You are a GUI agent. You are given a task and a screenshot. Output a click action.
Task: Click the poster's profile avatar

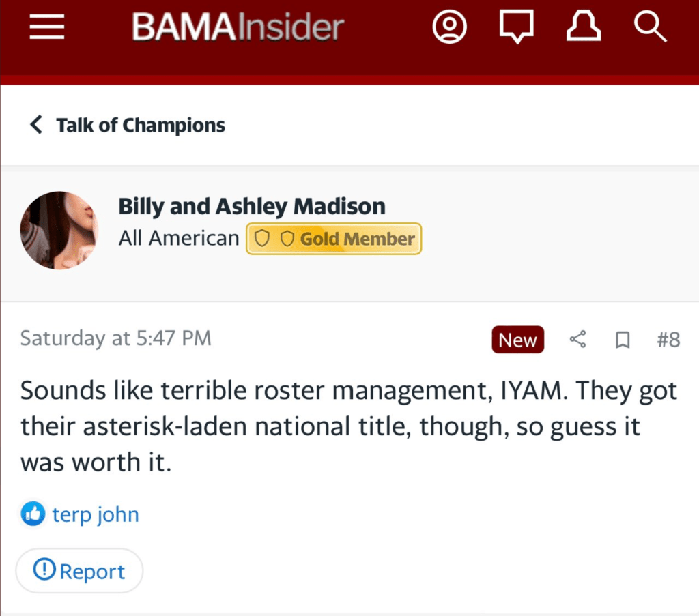59,230
